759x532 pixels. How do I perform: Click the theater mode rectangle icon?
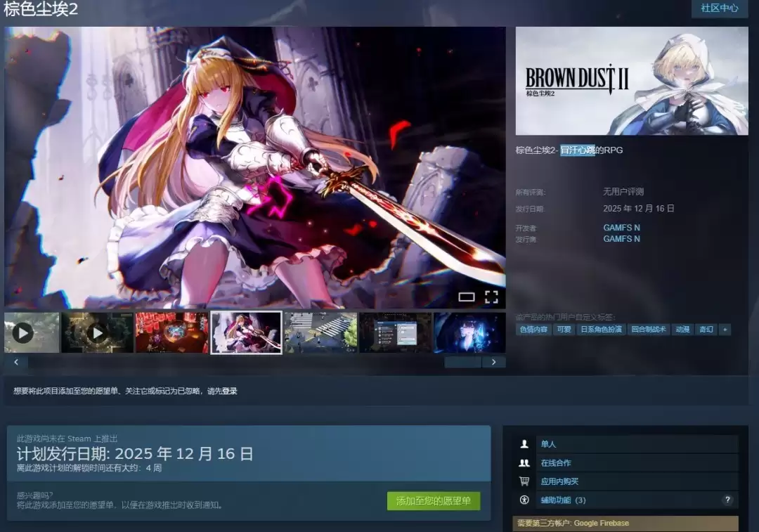[x=467, y=298]
